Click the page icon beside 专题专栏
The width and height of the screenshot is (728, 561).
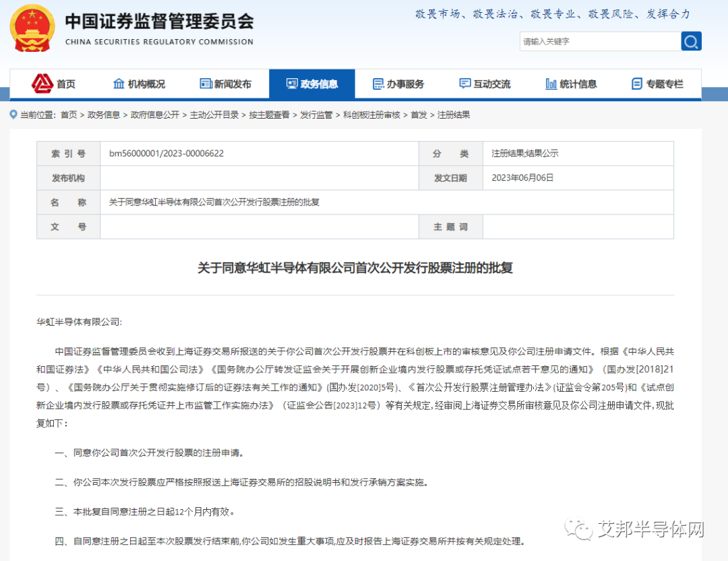click(637, 84)
